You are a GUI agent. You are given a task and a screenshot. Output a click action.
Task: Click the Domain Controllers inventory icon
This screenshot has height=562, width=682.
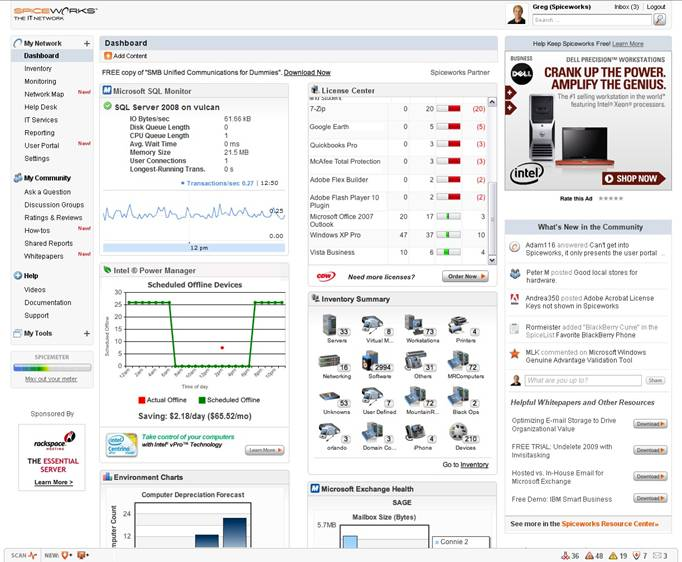(371, 432)
